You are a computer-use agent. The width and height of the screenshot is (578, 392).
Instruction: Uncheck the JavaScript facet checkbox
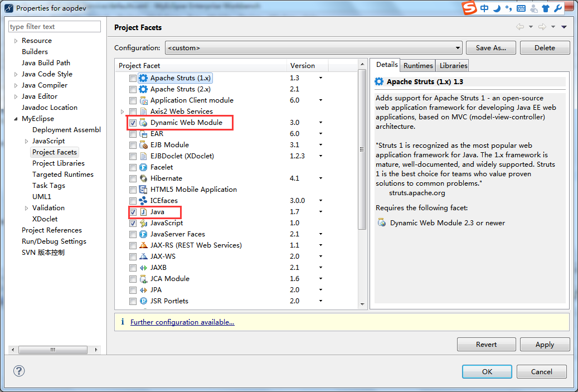133,223
